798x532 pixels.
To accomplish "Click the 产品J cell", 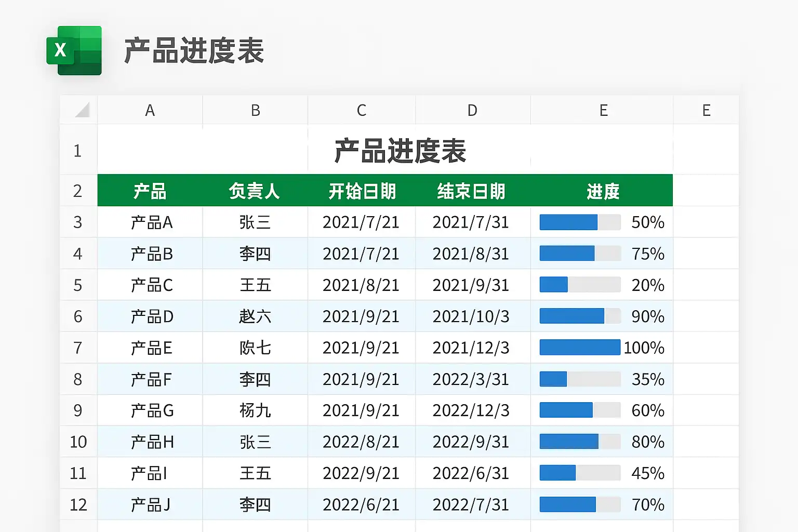I will pyautogui.click(x=150, y=504).
